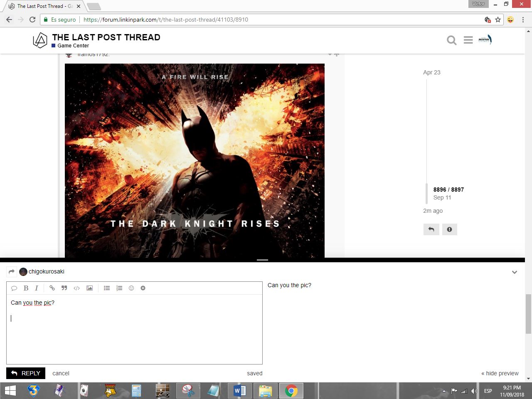This screenshot has width=532, height=399.
Task: Click the timeline reply arrow button
Action: 431,229
